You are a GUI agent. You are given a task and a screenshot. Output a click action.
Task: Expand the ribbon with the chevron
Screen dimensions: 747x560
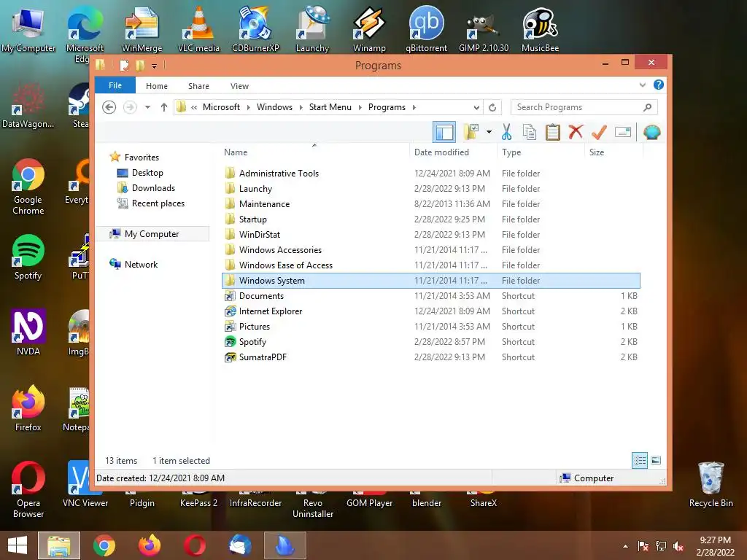(x=642, y=85)
